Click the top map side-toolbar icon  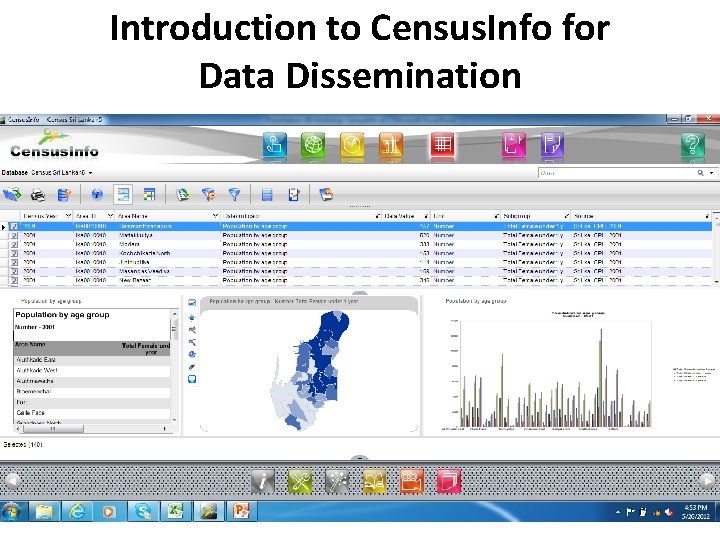tap(192, 303)
